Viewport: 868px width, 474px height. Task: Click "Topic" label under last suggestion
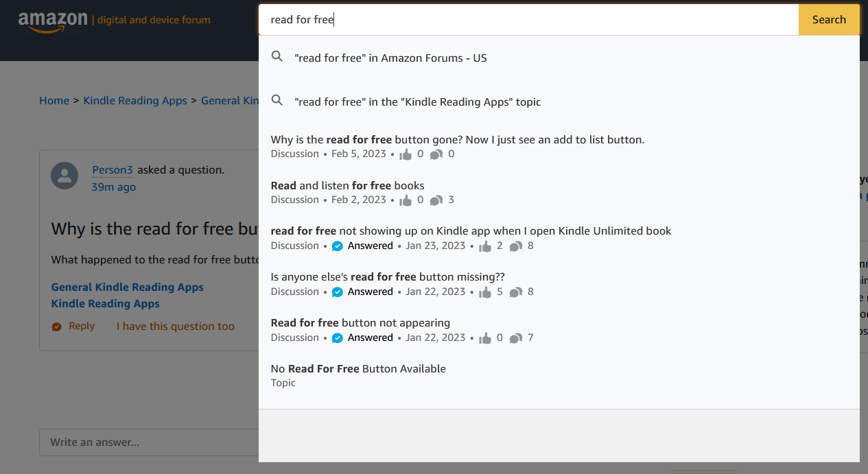click(x=283, y=383)
